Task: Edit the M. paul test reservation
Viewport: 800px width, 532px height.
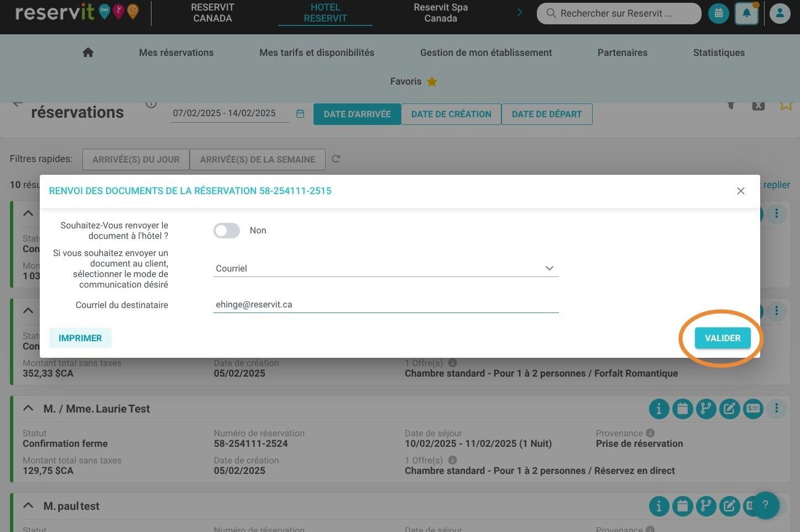Action: point(730,506)
